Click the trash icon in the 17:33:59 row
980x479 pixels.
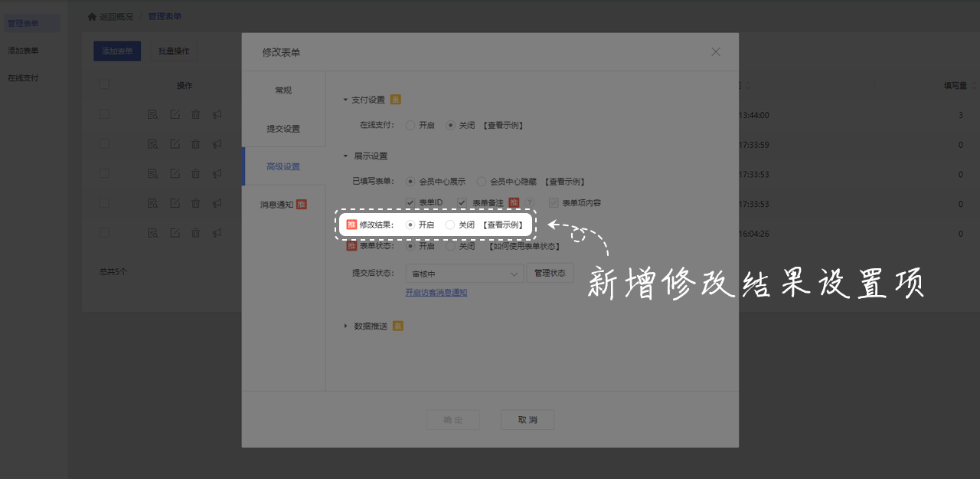click(x=196, y=143)
